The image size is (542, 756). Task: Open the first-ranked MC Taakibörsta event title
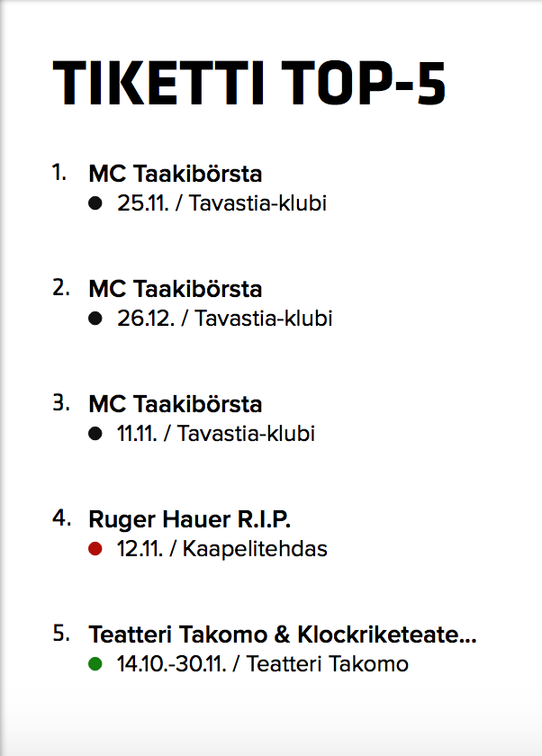[x=175, y=175]
